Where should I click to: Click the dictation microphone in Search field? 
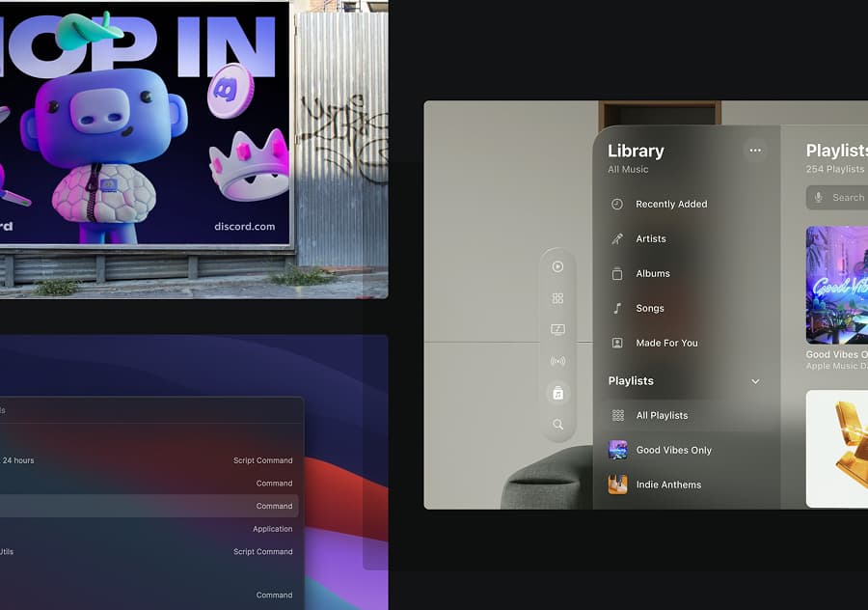click(x=819, y=197)
